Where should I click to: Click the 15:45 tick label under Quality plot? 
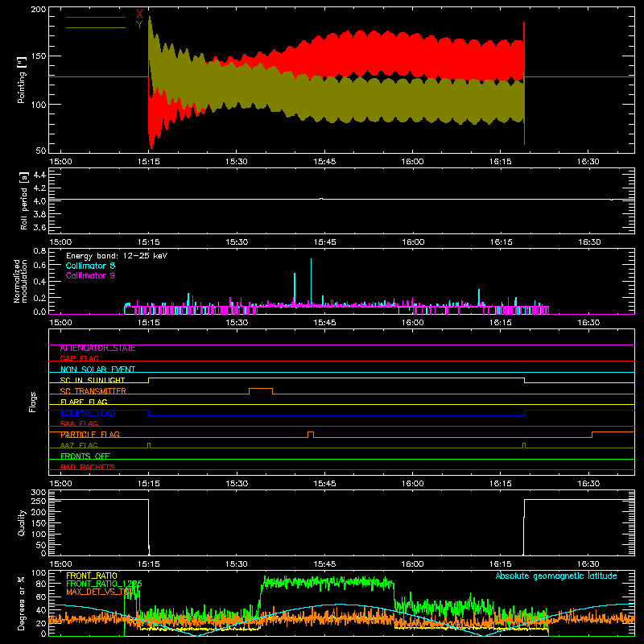click(x=325, y=564)
